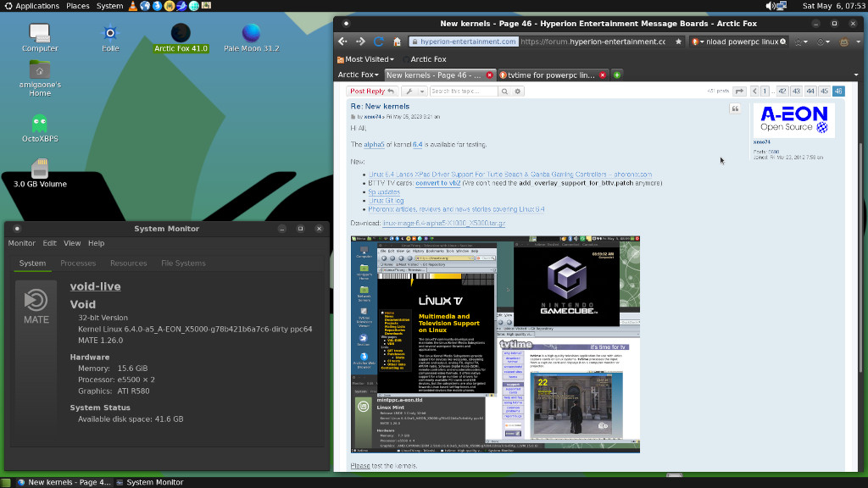Open Most Visited bookmarks dropdown

(x=365, y=59)
